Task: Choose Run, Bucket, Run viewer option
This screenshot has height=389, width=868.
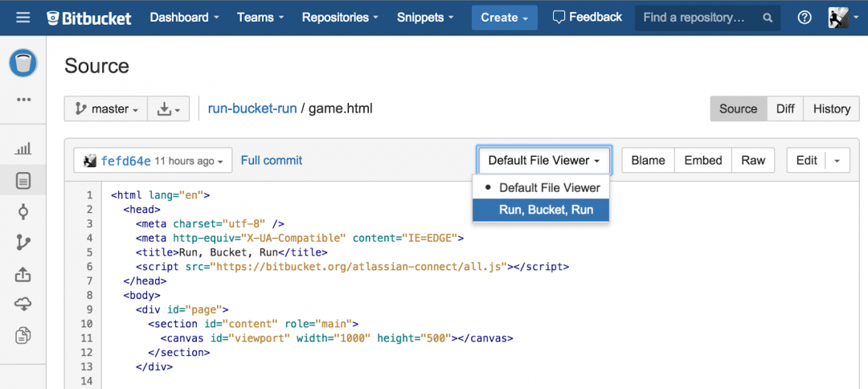Action: [546, 210]
